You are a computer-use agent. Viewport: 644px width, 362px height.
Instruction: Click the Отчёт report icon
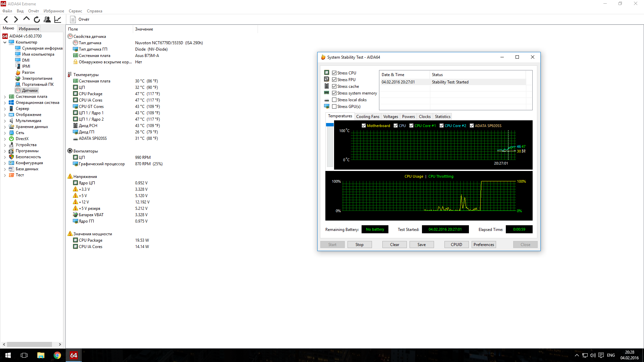[x=73, y=19]
